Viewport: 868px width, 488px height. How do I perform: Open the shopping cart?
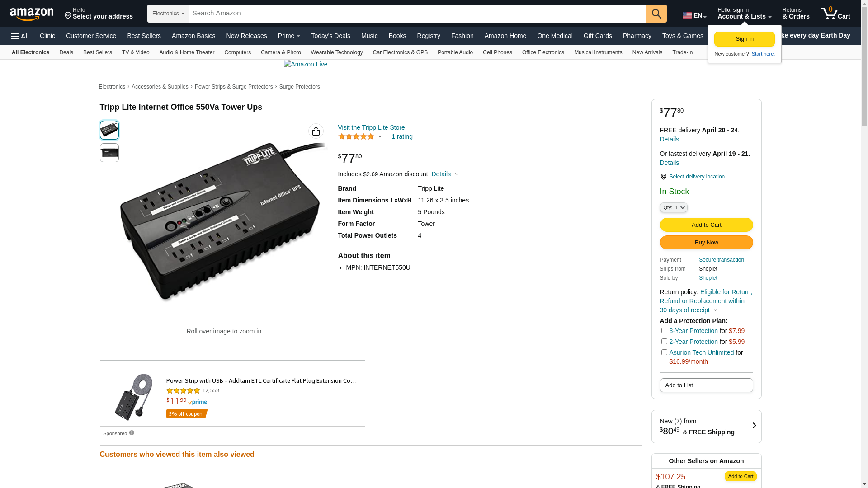[x=835, y=14]
